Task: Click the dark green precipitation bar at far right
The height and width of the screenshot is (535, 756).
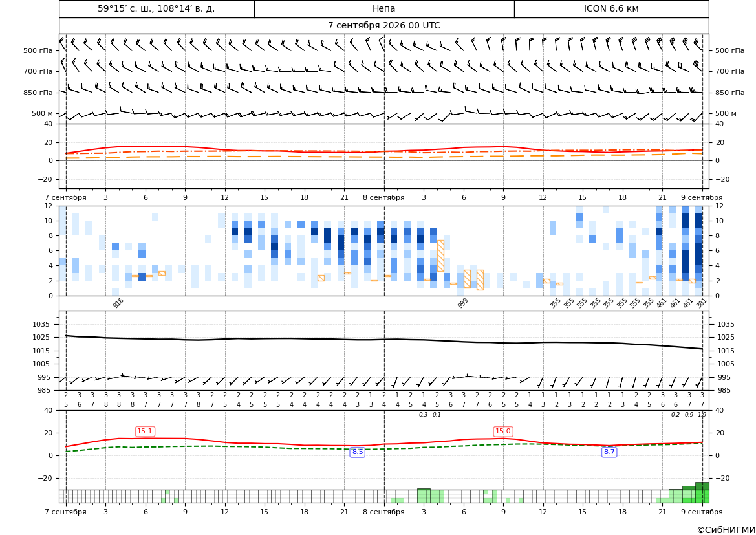Action: [x=702, y=486]
